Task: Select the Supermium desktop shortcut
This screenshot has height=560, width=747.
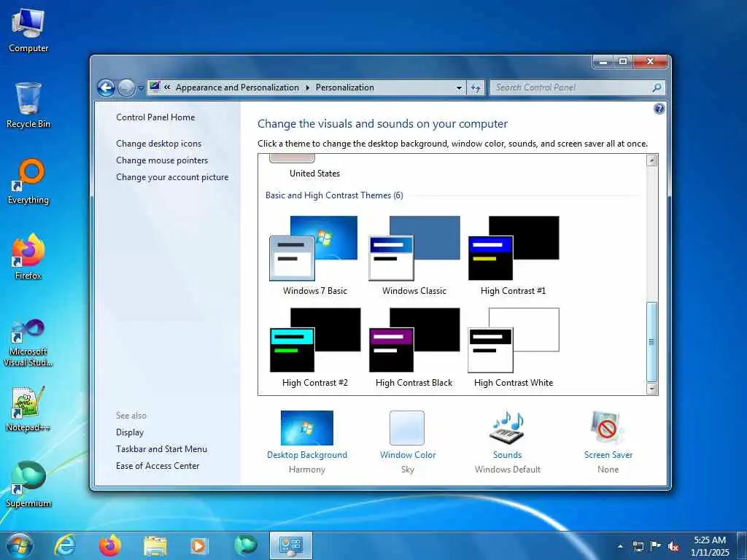Action: [28, 485]
